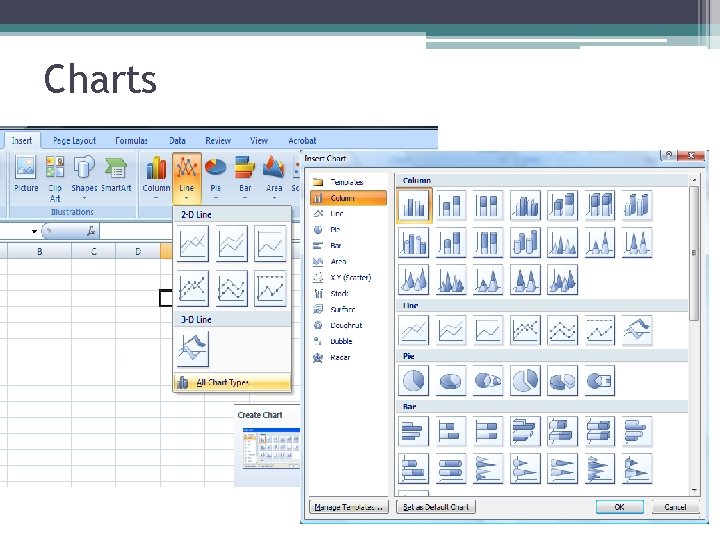
Task: Select Pie category in Insert Chart list
Action: 348,230
